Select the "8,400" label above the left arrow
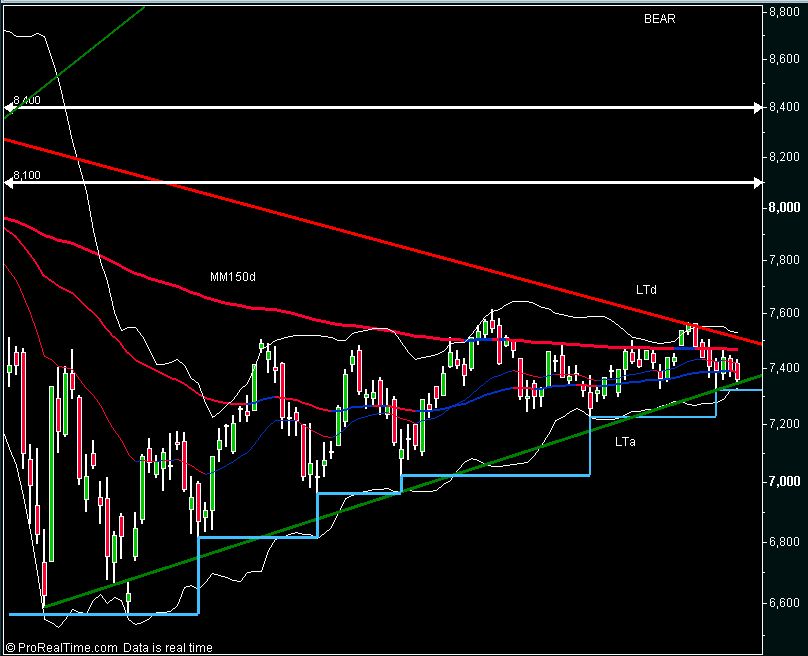This screenshot has width=808, height=656. coord(27,100)
